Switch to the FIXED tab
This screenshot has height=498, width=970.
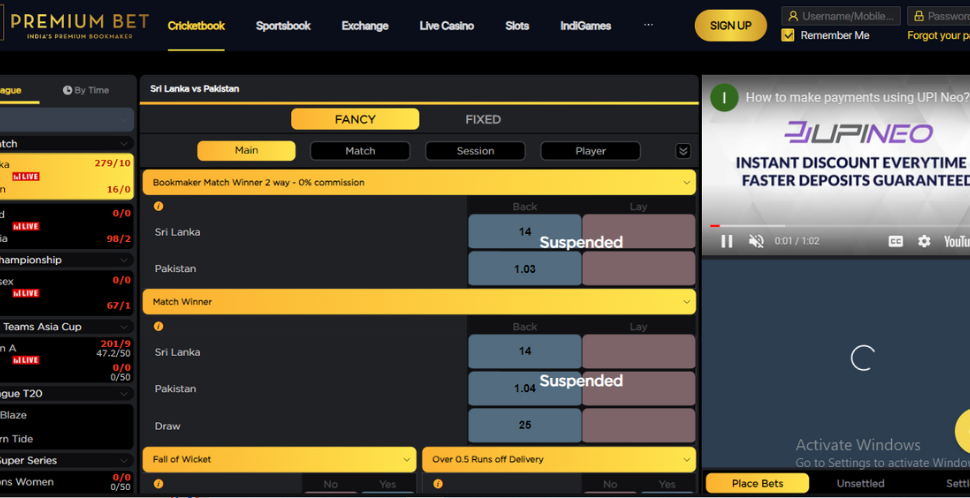click(x=483, y=119)
